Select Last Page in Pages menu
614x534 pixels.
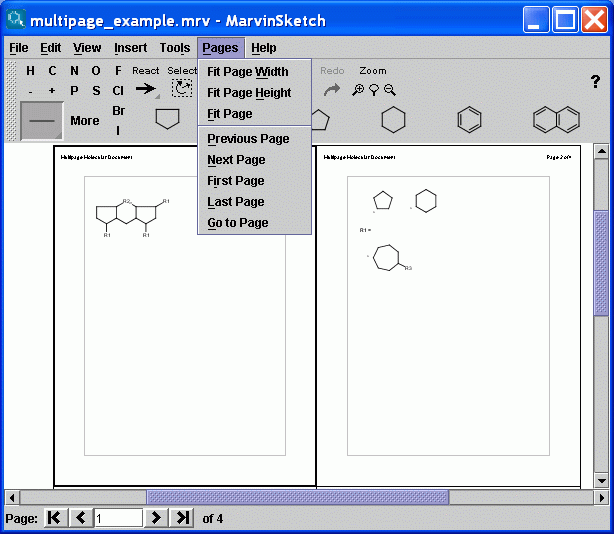click(235, 202)
